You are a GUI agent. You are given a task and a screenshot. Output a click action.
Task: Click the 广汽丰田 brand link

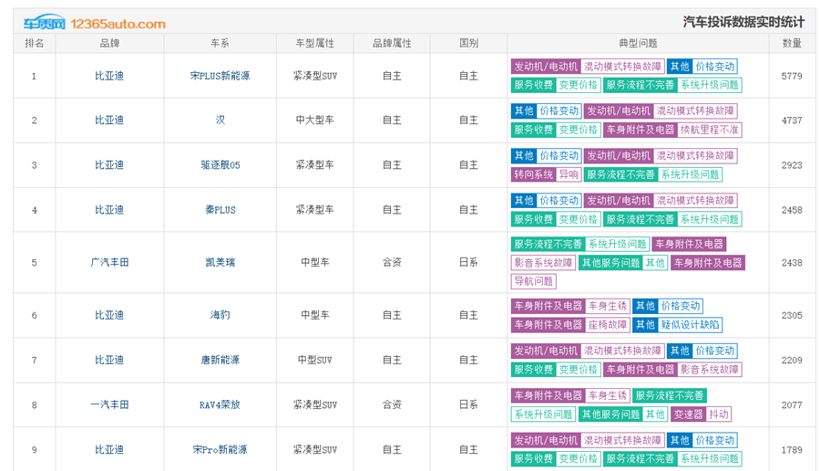click(x=109, y=263)
